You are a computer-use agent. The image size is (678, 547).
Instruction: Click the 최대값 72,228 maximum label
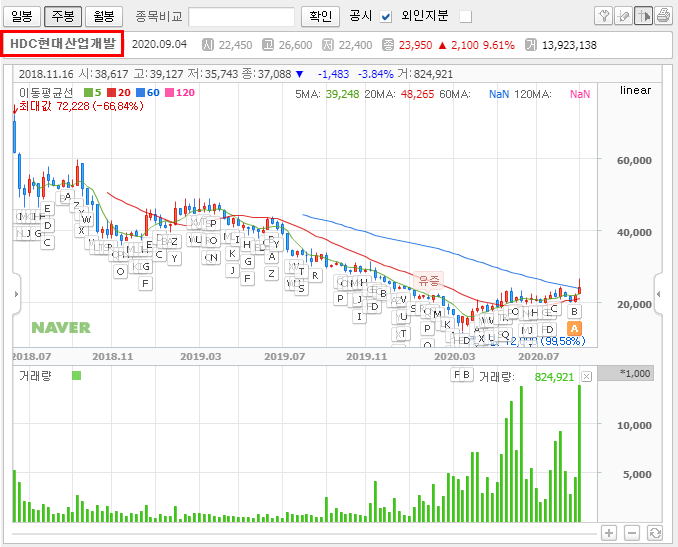81,106
